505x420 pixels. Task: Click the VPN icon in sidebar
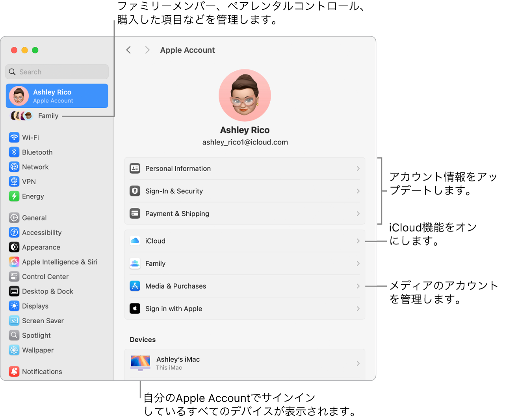point(14,181)
